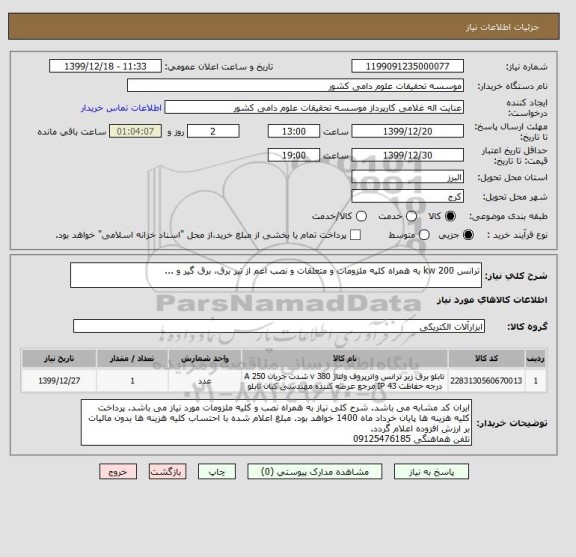Click the general description field ترانس 200 kw
Image resolution: width=576 pixels, height=557 pixels.
(276, 275)
